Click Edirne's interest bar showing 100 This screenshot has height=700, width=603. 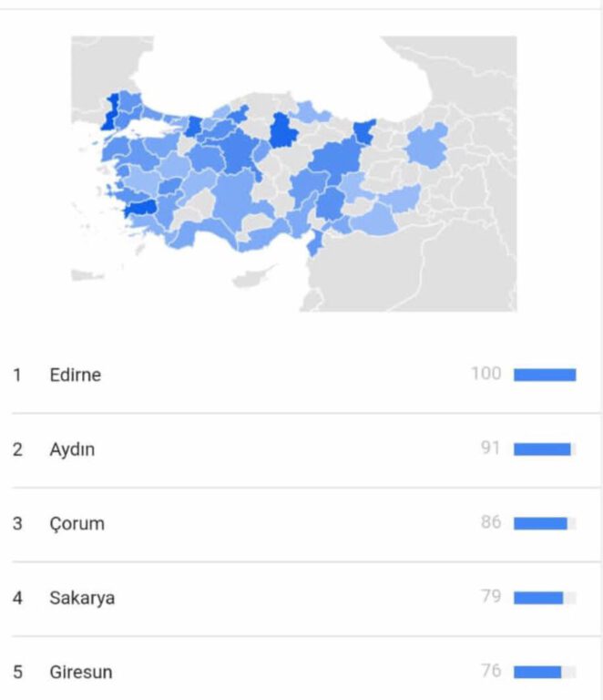coord(545,375)
